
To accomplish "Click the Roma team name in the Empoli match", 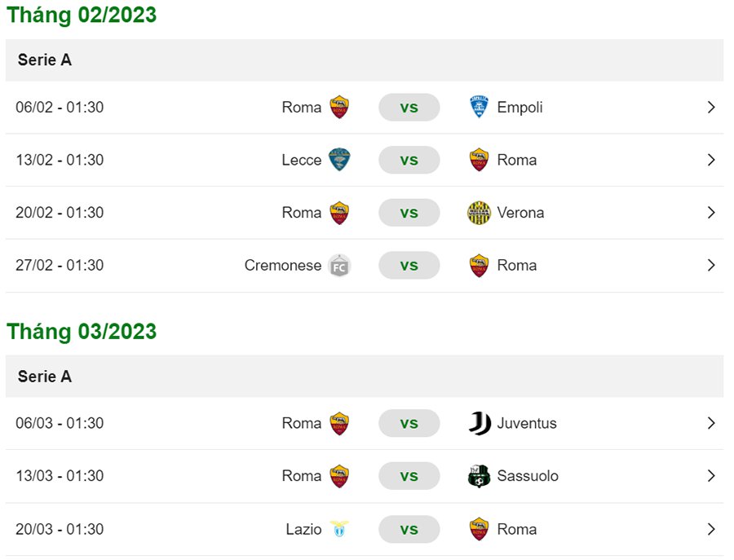I will tap(303, 107).
